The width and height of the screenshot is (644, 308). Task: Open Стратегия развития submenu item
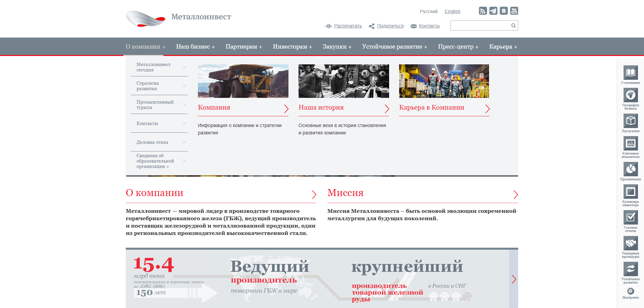click(x=159, y=86)
